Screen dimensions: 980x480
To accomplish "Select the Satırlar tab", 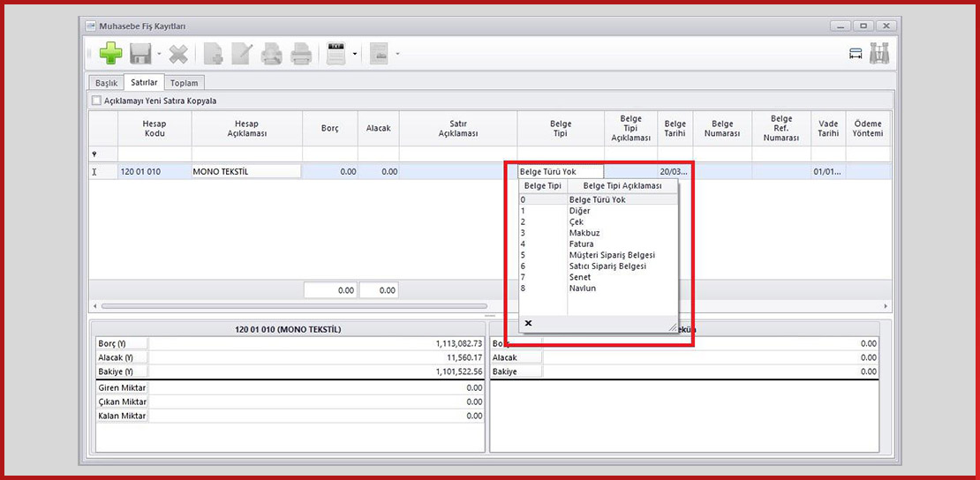I will tap(144, 82).
